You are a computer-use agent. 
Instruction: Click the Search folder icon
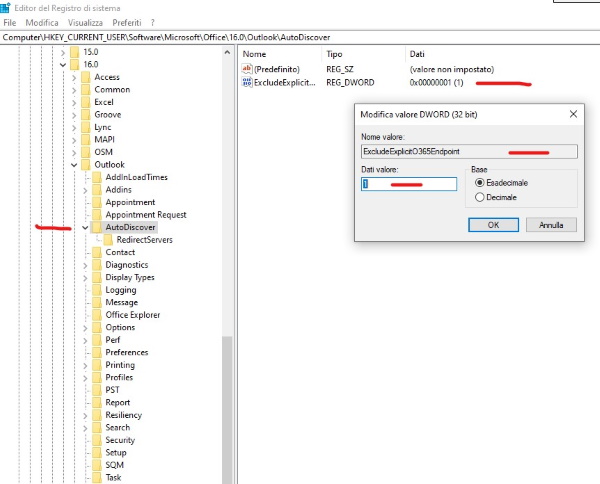97,427
